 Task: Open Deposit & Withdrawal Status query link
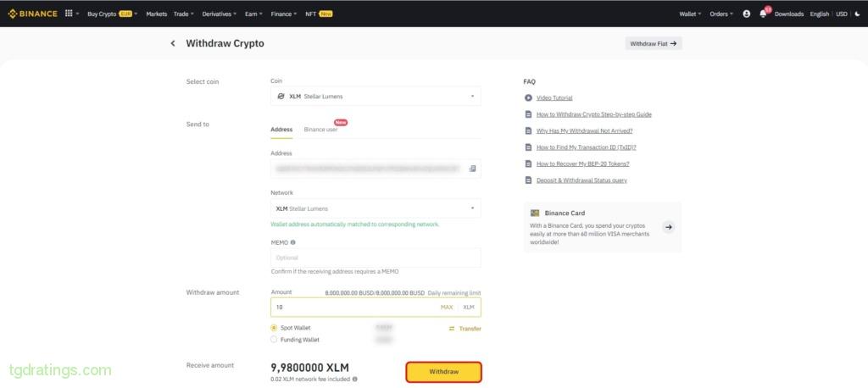coord(581,180)
